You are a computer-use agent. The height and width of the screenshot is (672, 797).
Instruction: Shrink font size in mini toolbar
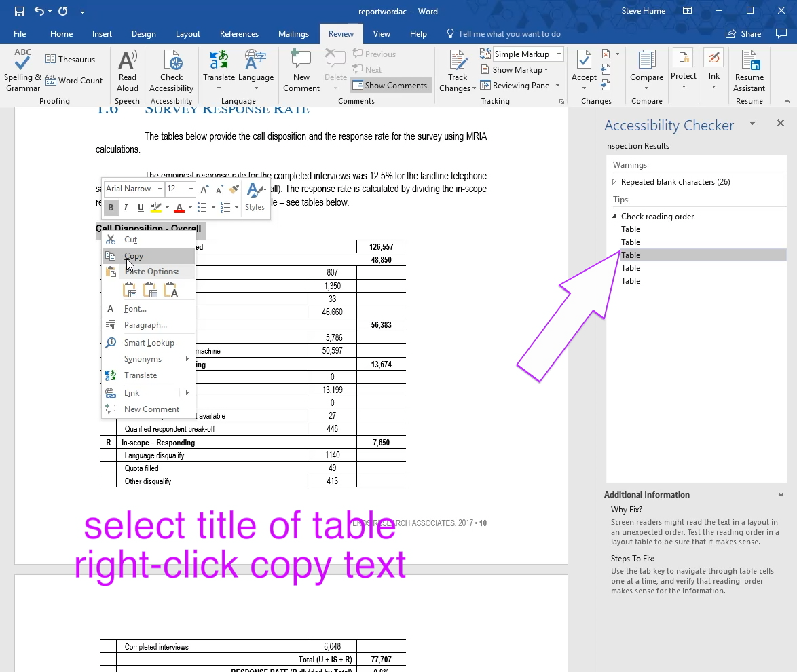(x=219, y=189)
